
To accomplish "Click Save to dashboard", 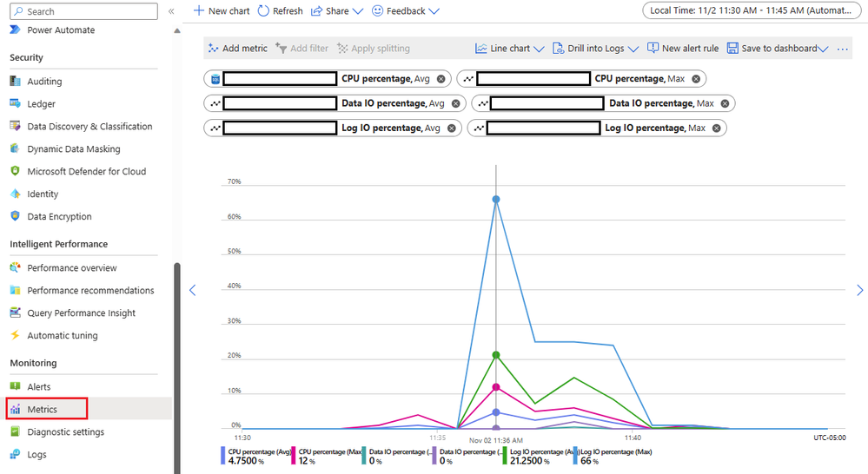I will click(x=778, y=49).
